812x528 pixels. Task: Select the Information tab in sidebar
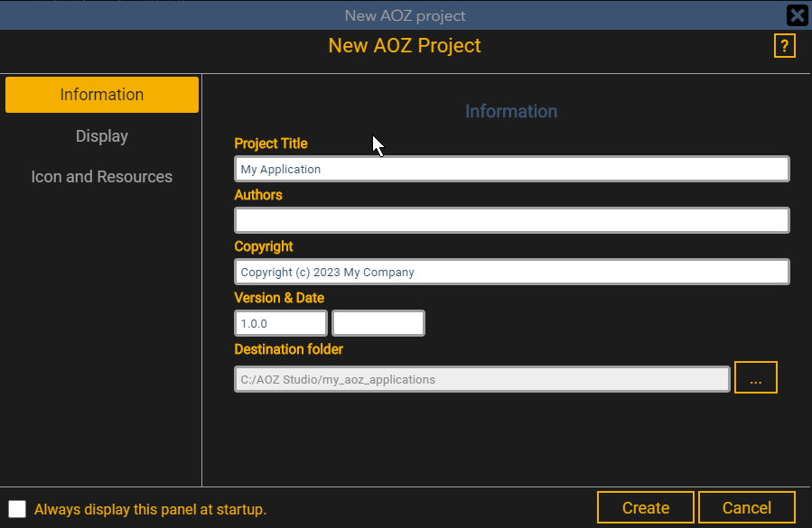pyautogui.click(x=102, y=95)
